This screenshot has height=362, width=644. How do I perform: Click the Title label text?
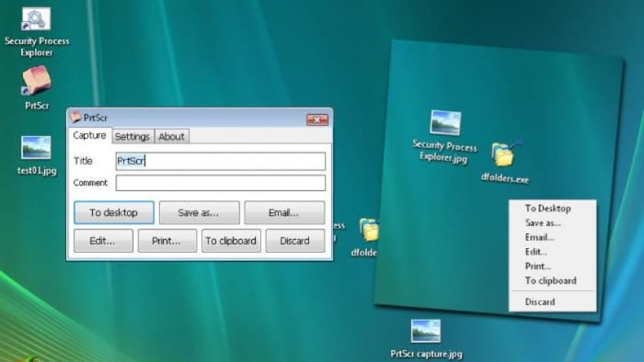click(x=83, y=161)
